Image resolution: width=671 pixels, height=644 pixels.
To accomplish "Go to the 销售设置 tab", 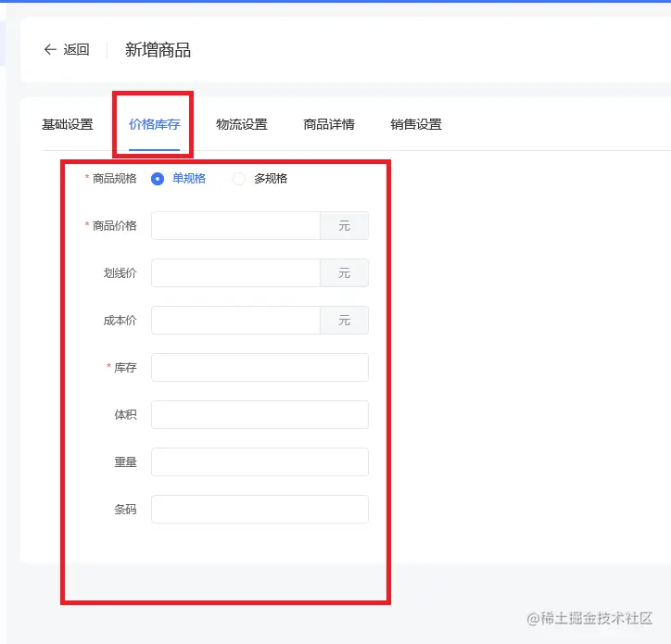I will tap(416, 124).
